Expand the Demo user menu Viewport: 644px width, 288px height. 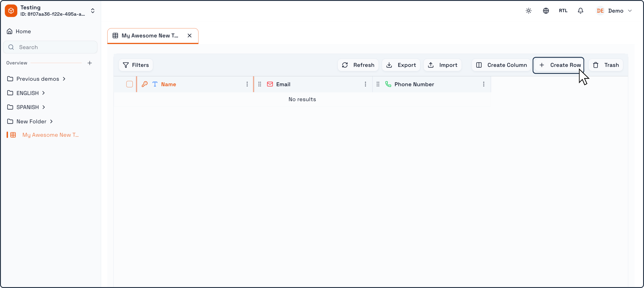coord(614,11)
